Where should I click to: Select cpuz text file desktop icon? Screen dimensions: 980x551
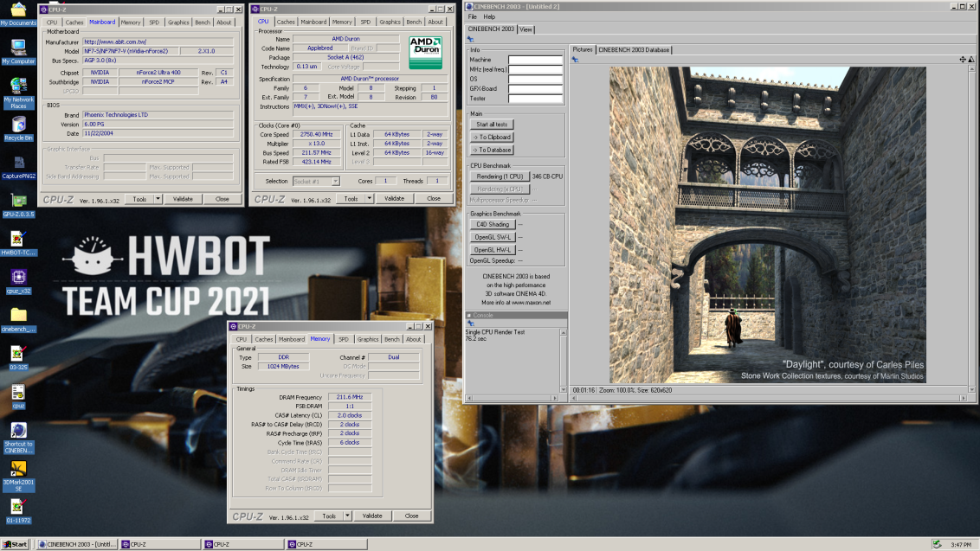[18, 397]
